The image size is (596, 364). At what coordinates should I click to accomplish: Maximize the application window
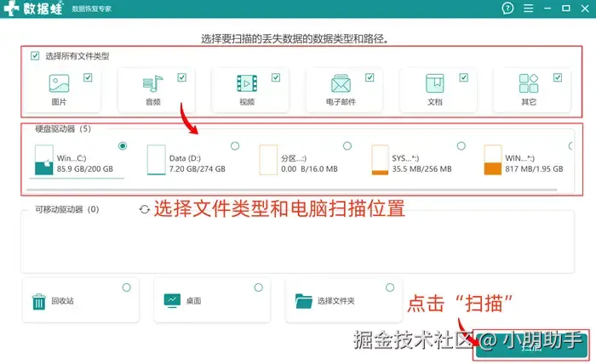click(566, 8)
